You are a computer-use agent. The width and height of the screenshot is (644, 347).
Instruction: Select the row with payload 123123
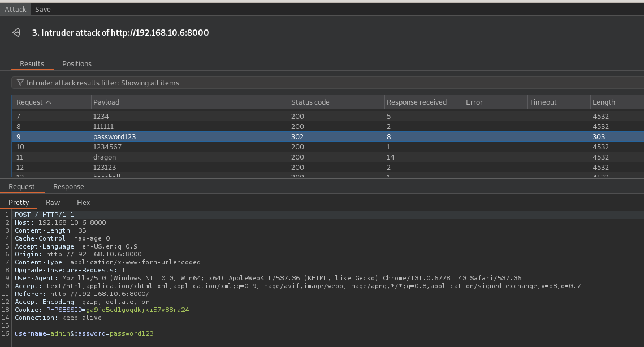pyautogui.click(x=328, y=168)
